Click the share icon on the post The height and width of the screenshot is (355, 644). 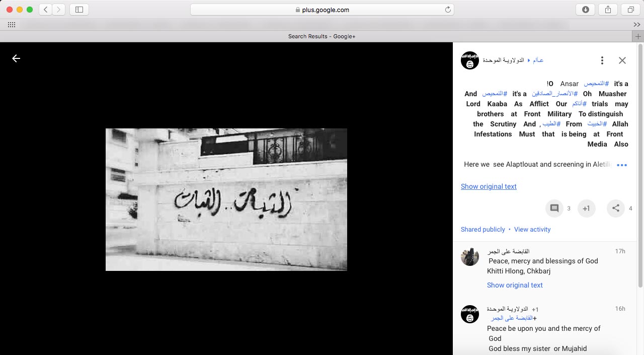click(615, 208)
